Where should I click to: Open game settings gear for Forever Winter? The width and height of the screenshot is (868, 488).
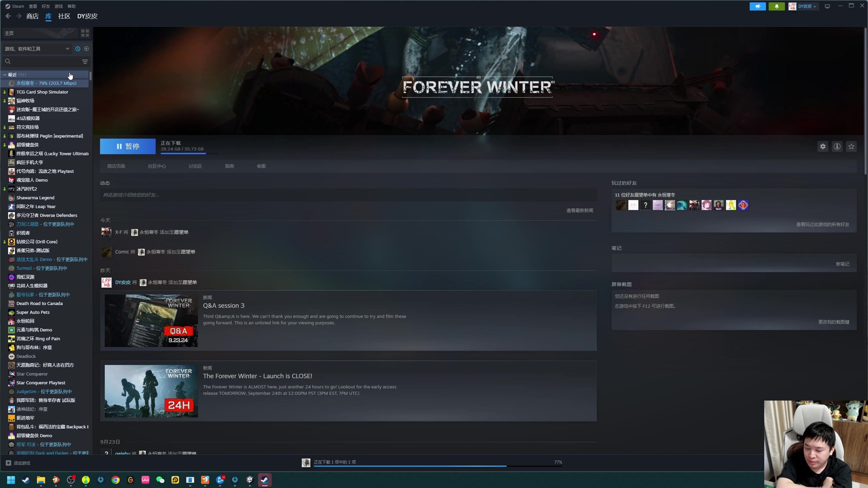coord(823,146)
